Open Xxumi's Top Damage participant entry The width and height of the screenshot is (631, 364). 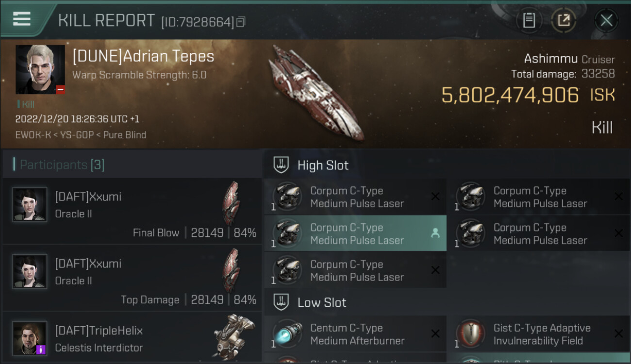tap(132, 278)
